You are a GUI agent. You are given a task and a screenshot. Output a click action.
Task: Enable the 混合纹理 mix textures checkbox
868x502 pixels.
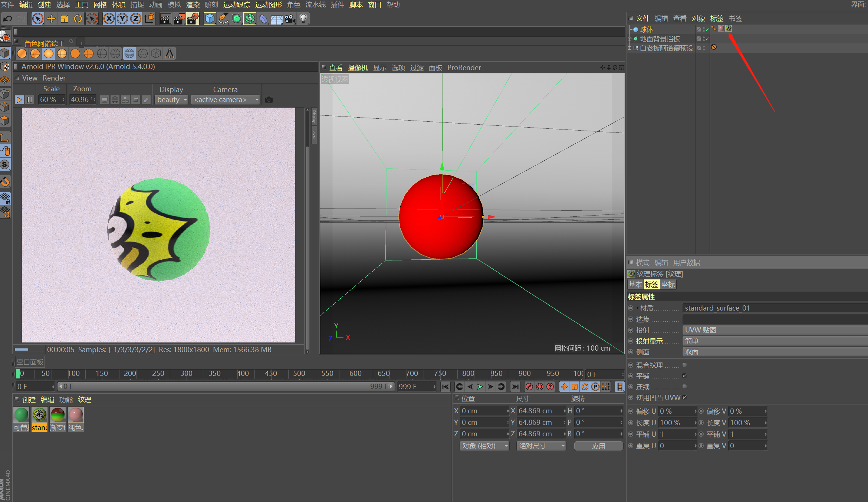(x=684, y=365)
